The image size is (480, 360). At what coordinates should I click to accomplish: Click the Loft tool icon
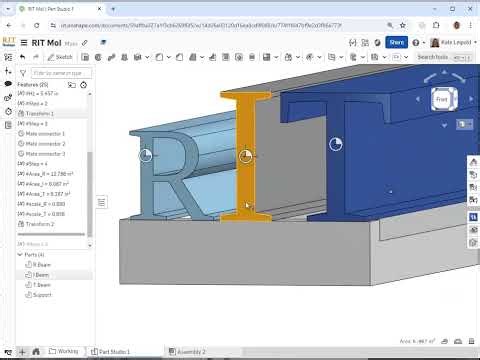(124, 57)
